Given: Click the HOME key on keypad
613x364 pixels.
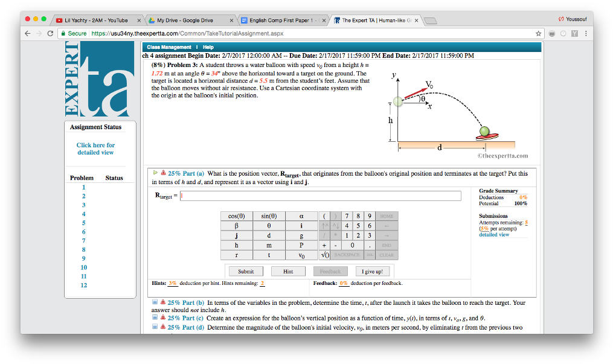Looking at the screenshot, I should (387, 216).
